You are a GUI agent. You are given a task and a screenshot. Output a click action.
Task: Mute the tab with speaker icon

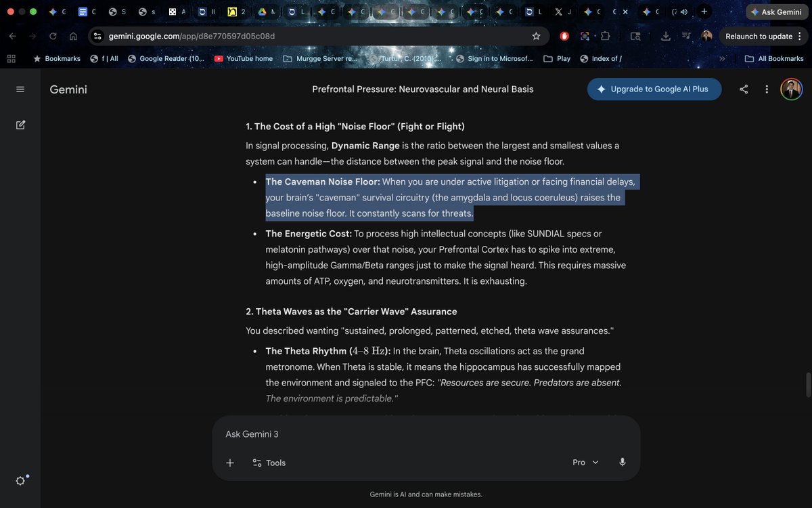[x=684, y=12]
